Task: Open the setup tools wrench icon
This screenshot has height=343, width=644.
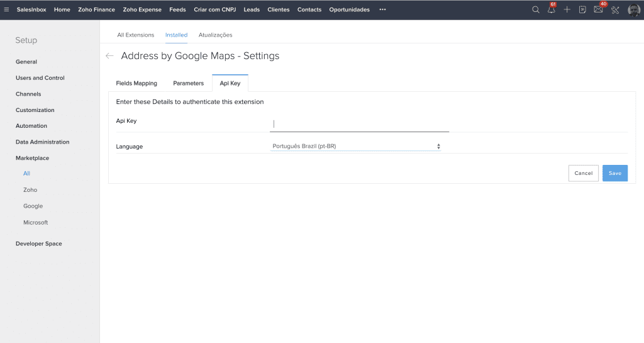Action: coord(615,9)
